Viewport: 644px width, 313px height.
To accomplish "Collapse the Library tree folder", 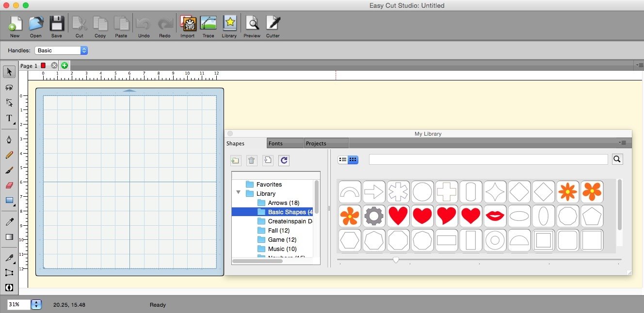I will point(238,193).
